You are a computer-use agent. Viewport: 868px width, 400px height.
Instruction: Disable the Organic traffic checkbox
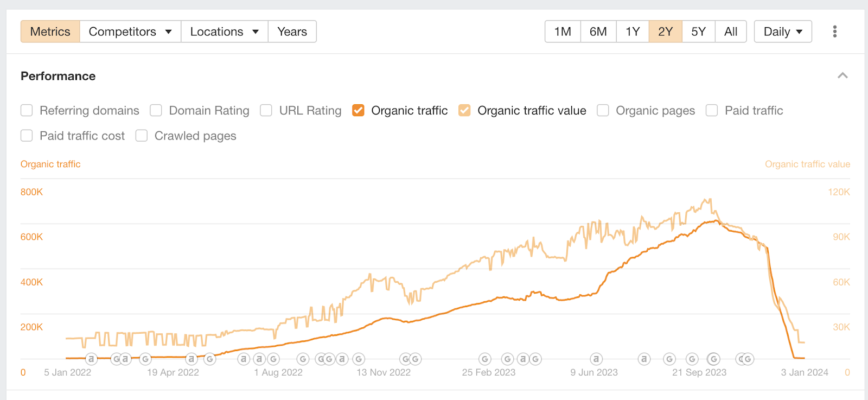click(358, 111)
